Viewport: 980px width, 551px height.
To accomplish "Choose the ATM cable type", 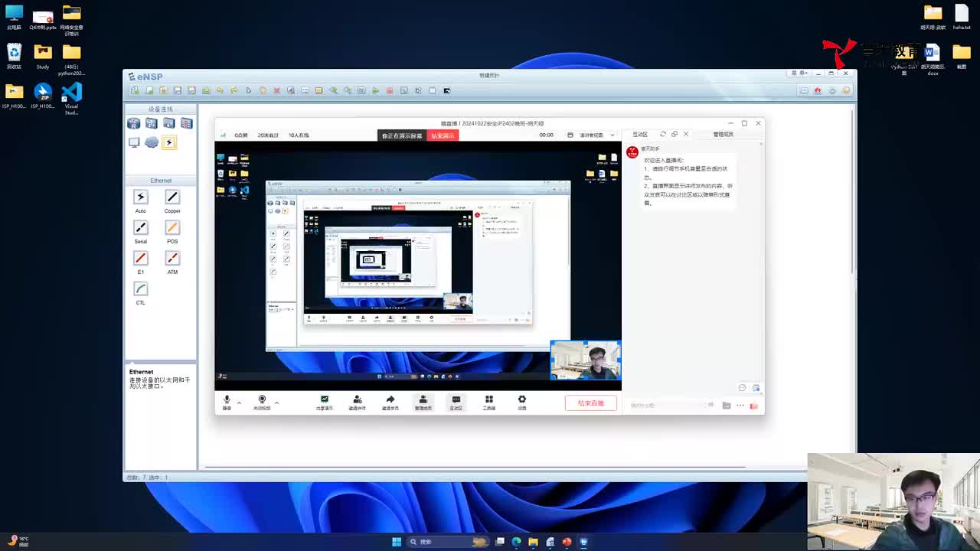I will [x=172, y=259].
